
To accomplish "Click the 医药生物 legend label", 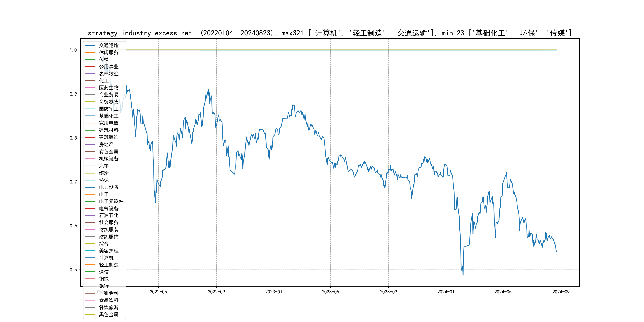I will pos(109,88).
